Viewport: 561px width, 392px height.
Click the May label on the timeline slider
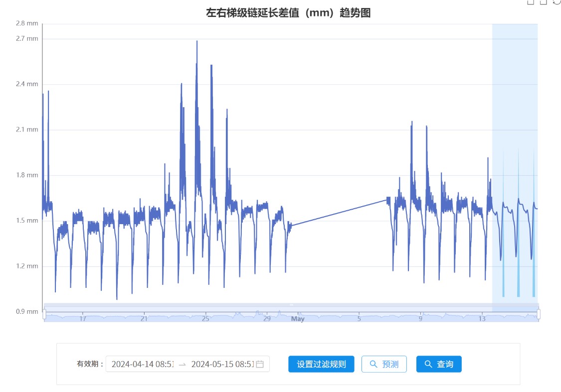298,319
